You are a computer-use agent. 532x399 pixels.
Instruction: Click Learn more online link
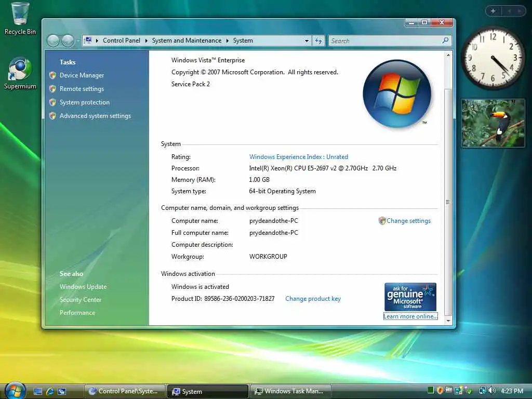coord(410,316)
